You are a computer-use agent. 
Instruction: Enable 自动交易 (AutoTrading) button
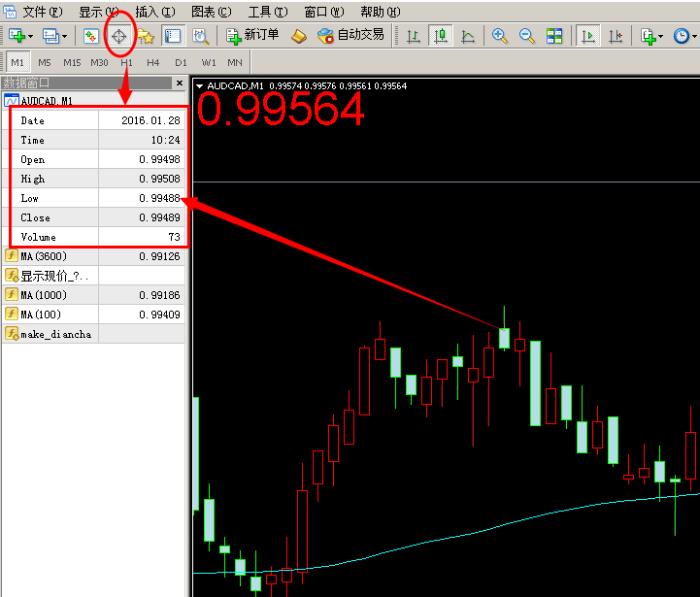coord(350,36)
